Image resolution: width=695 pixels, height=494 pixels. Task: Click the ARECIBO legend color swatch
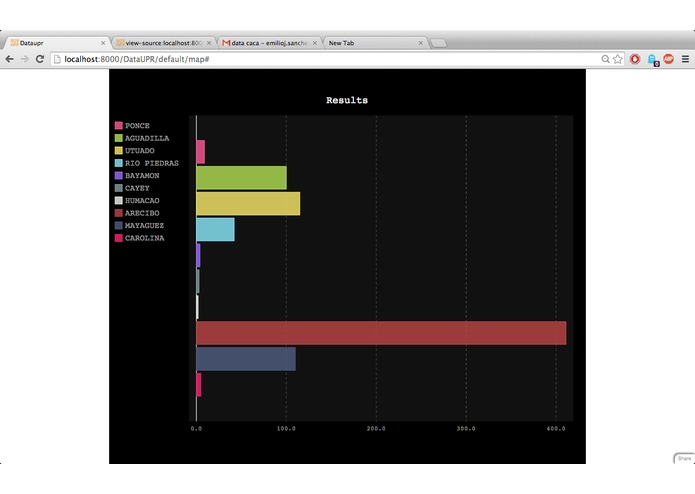click(118, 213)
